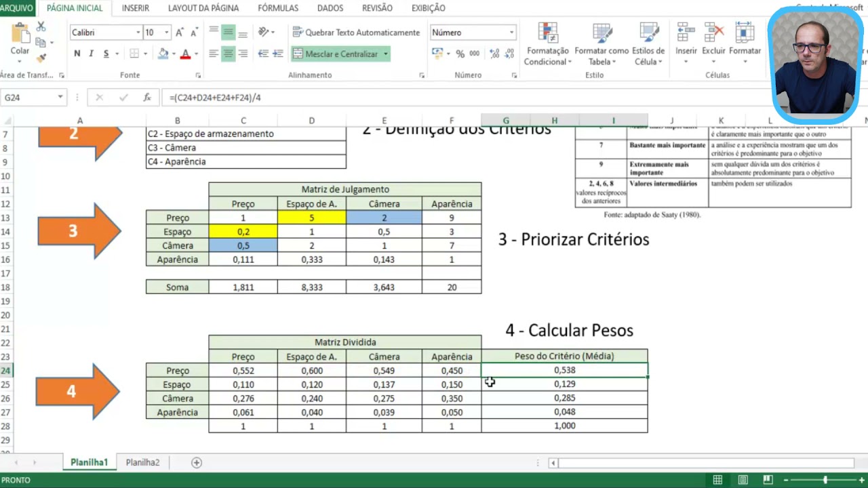The image size is (868, 488).
Task: Open Estilos de Célula menu
Action: click(x=648, y=44)
